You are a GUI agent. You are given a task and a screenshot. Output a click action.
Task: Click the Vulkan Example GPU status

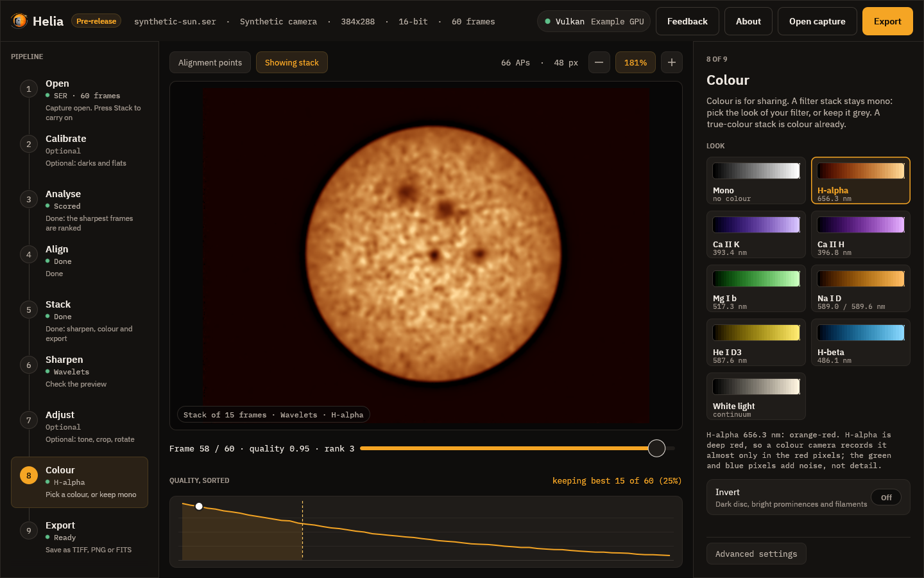594,21
